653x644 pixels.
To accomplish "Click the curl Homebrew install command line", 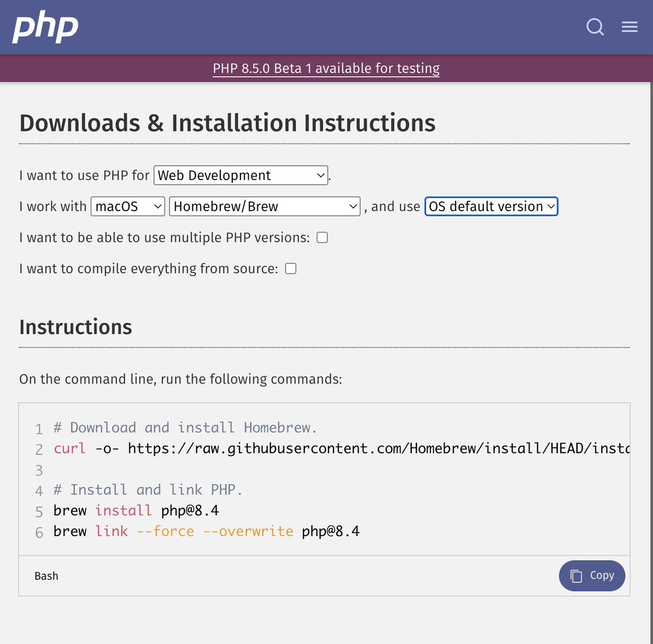I will point(342,449).
